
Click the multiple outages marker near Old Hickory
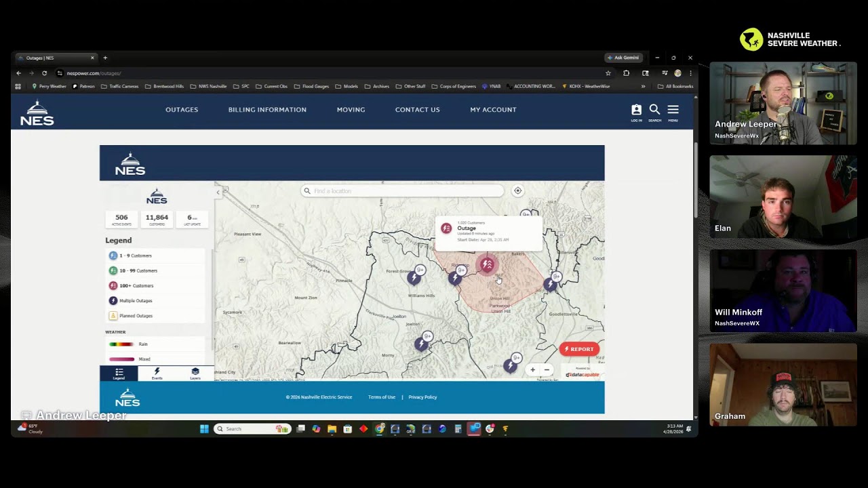click(x=510, y=366)
